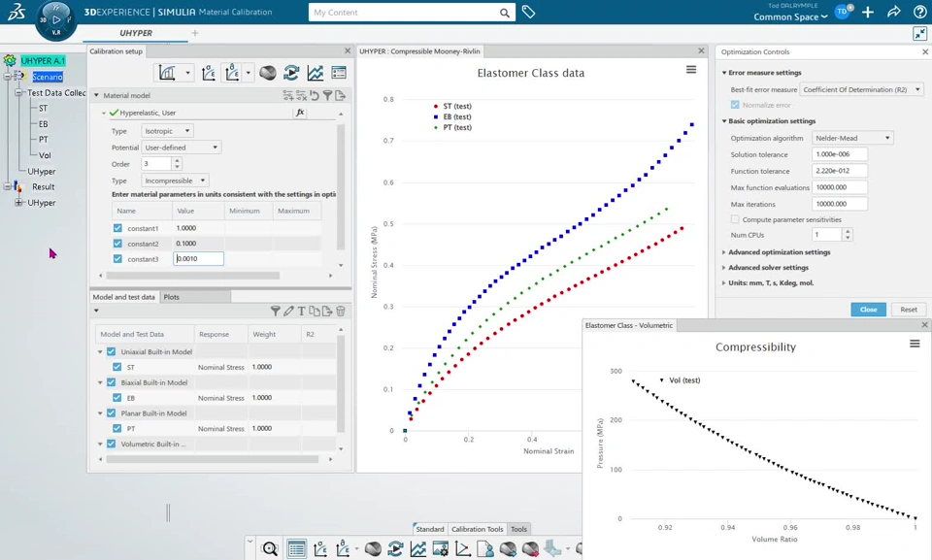The image size is (932, 560).
Task: Select the Vol item in the tree
Action: coord(45,155)
